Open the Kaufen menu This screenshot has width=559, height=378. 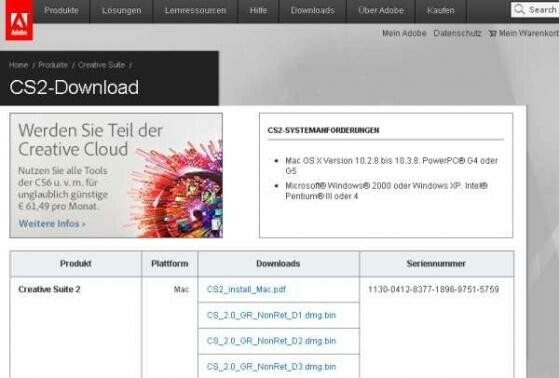tap(441, 11)
